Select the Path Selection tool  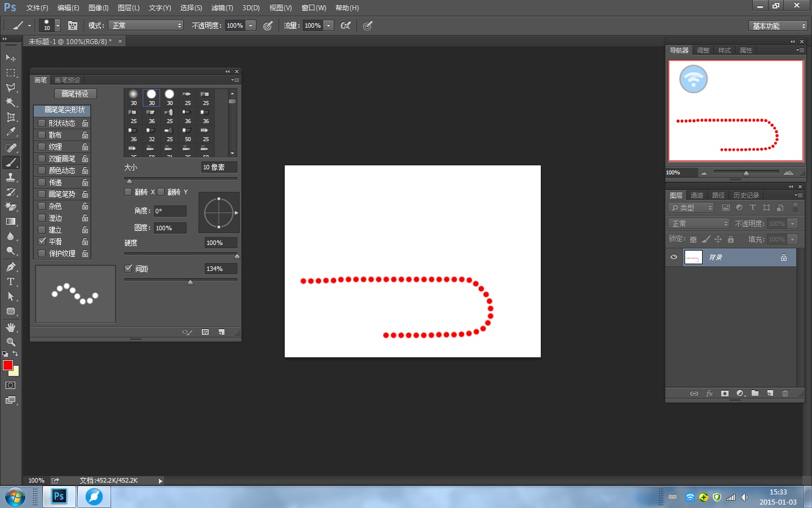click(x=11, y=296)
